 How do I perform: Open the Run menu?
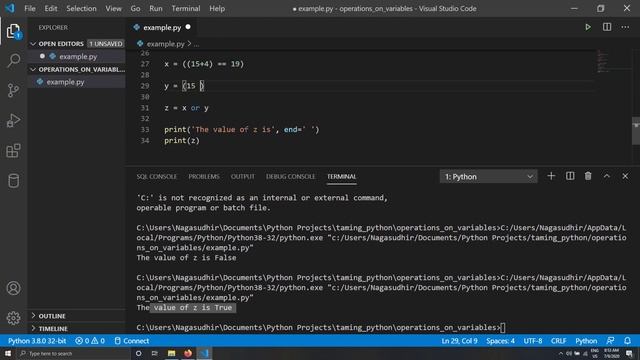156,8
